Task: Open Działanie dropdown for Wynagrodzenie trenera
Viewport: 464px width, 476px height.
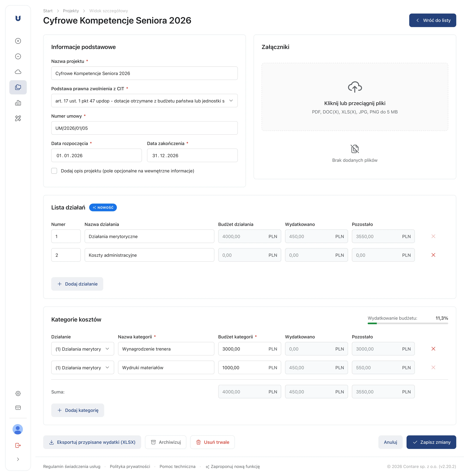Action: [x=82, y=349]
